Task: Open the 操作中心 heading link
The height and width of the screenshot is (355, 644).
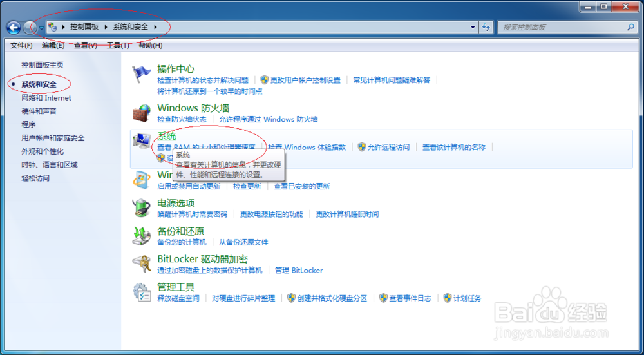Action: pyautogui.click(x=176, y=69)
